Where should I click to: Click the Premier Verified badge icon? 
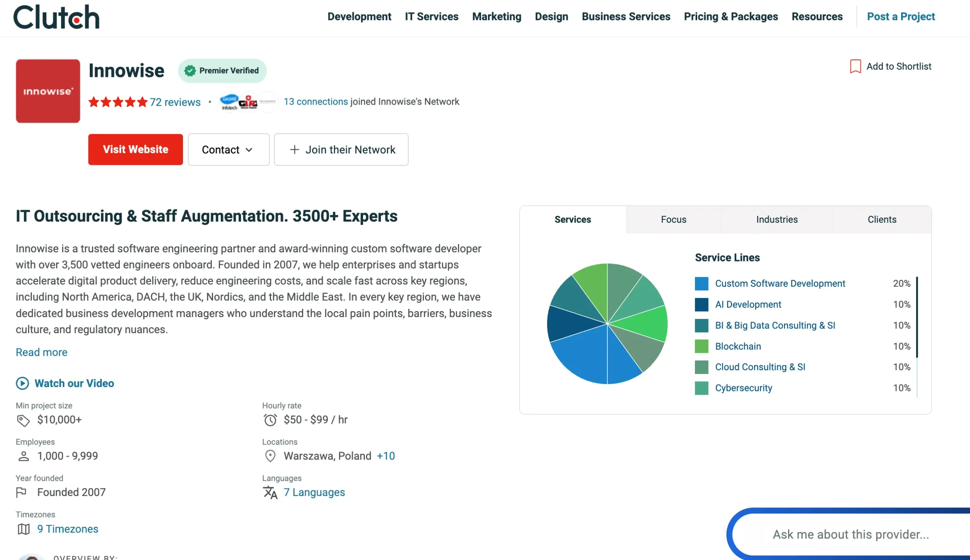(x=190, y=70)
